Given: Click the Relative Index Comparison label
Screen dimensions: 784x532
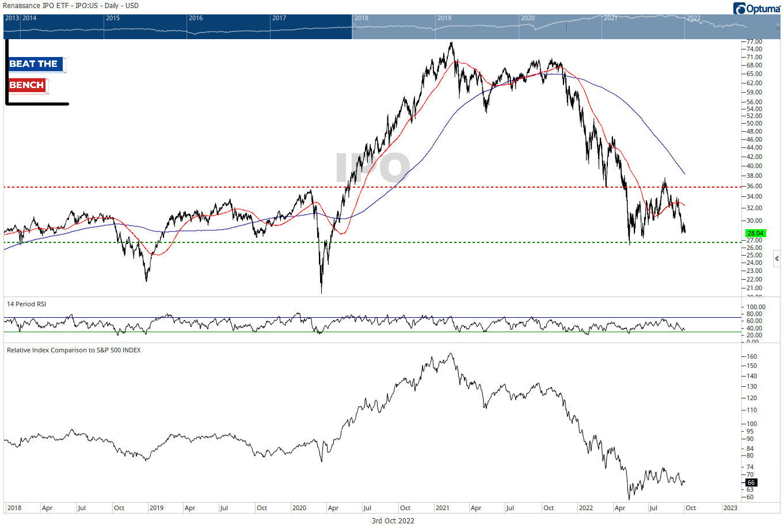Looking at the screenshot, I should point(74,350).
